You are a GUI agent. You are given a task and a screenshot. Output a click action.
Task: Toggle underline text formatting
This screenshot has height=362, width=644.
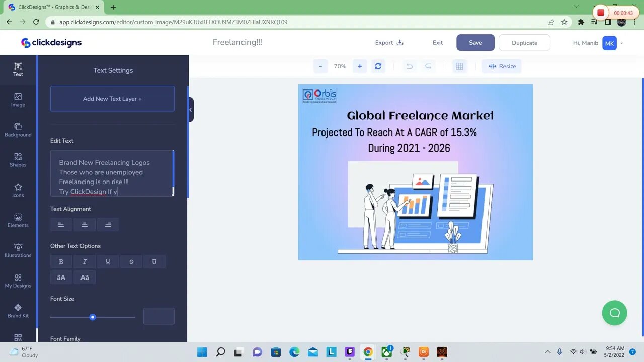click(108, 262)
